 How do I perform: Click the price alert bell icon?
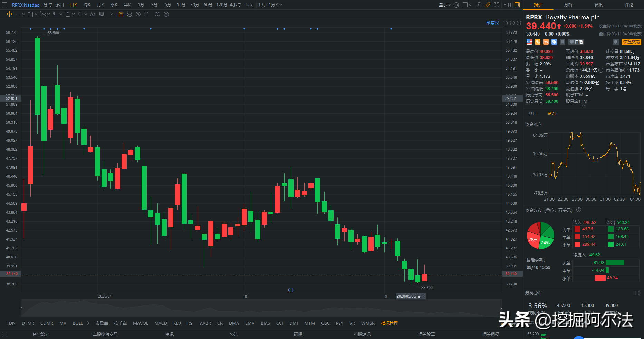(x=615, y=42)
